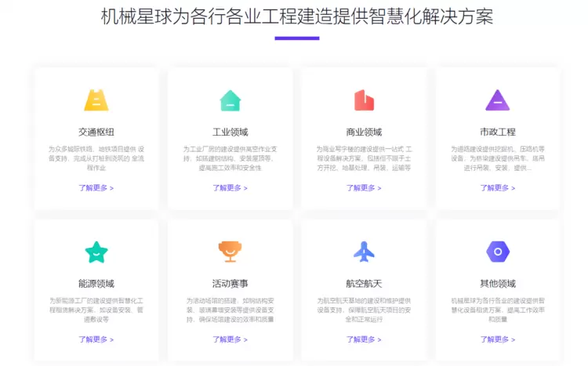This screenshot has height=366, width=588.
Task: Click the purple triangle 市政工程 icon
Action: click(x=498, y=100)
